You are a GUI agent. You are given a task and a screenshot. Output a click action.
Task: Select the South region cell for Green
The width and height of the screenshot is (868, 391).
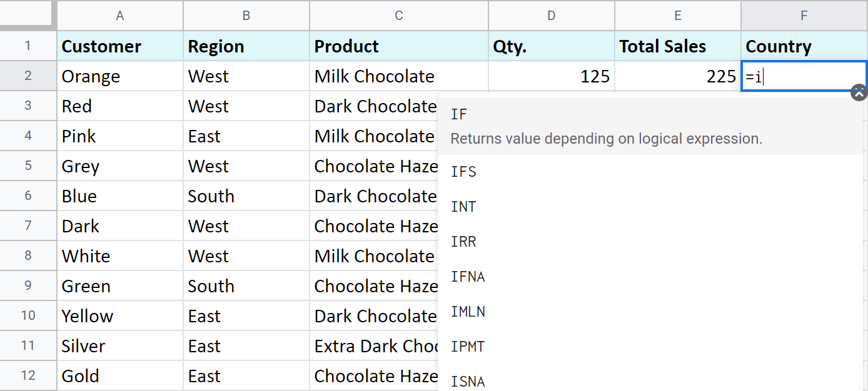pyautogui.click(x=246, y=286)
